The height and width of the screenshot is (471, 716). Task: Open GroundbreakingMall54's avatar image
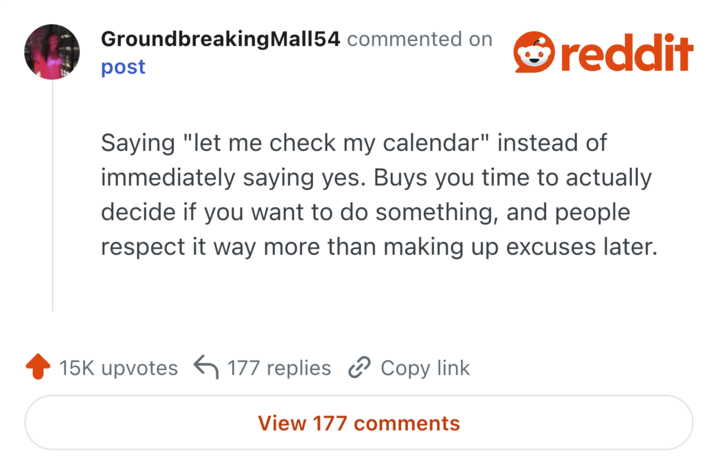click(x=51, y=52)
